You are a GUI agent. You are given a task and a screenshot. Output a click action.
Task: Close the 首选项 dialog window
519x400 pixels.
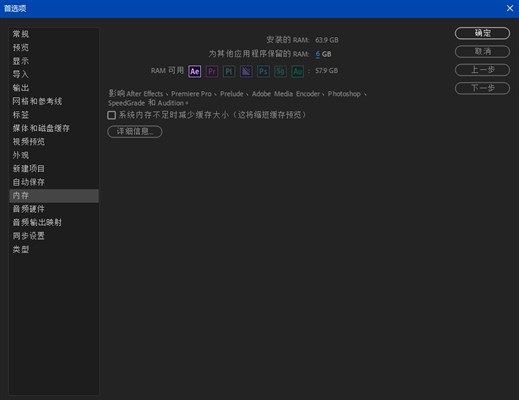510,8
